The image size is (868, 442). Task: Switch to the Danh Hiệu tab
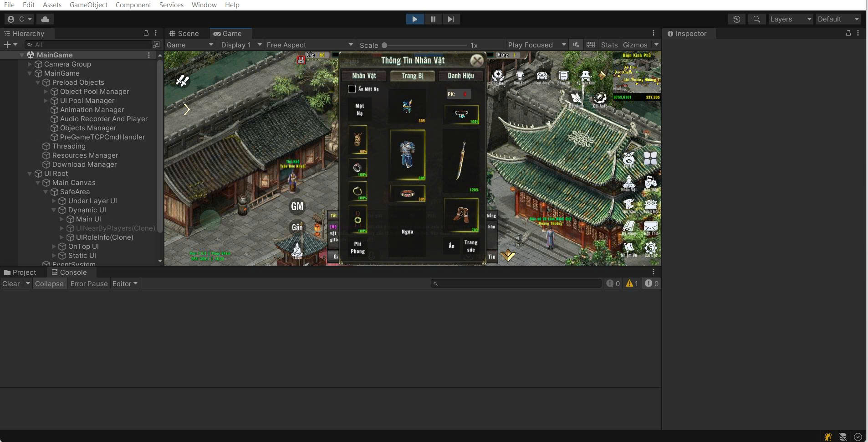pos(461,76)
